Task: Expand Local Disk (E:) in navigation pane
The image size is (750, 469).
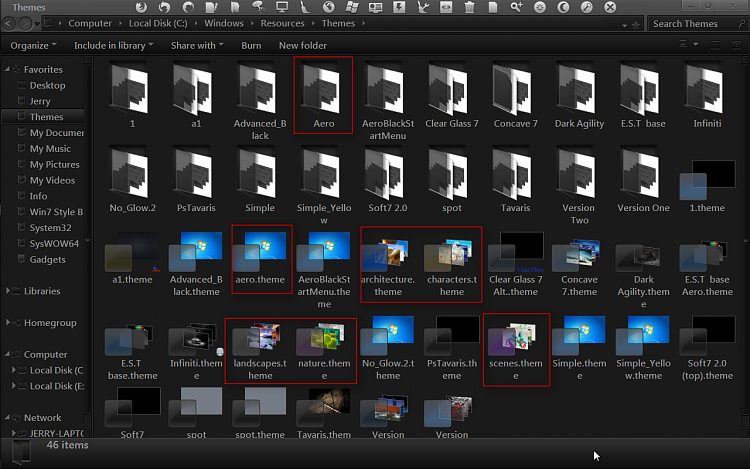Action: (13, 386)
